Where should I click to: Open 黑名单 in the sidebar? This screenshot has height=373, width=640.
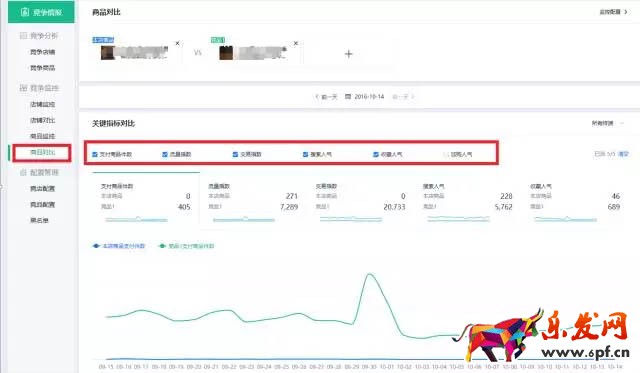pos(39,220)
